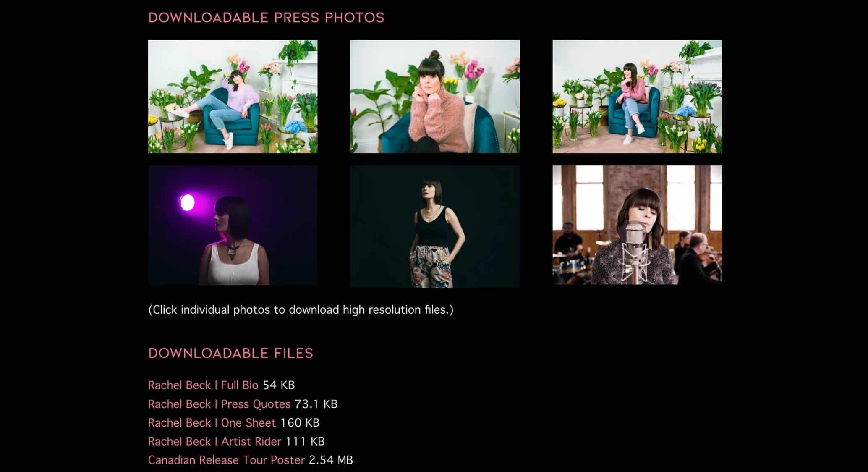Open the Rachel Beck Full Bio file

click(203, 385)
